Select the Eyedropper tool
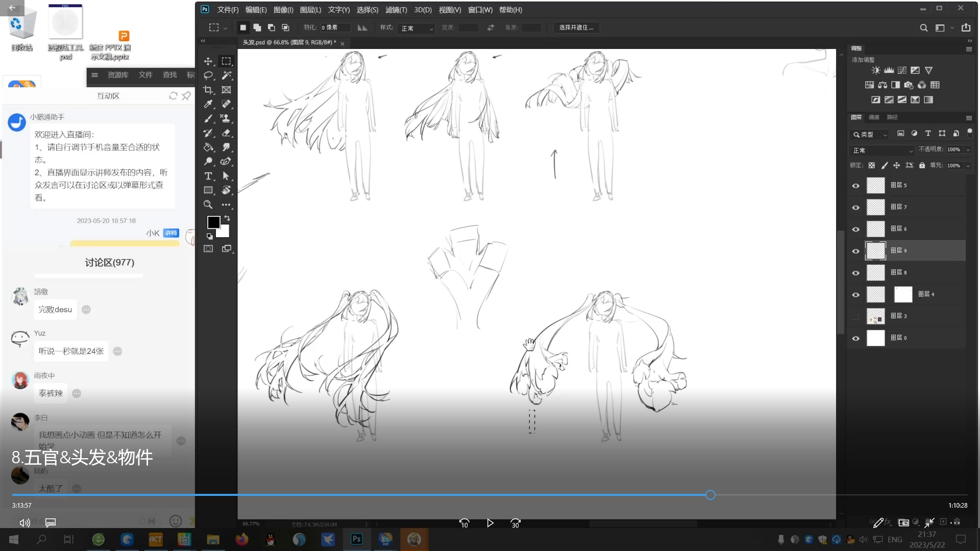Image resolution: width=980 pixels, height=551 pixels. (x=208, y=104)
